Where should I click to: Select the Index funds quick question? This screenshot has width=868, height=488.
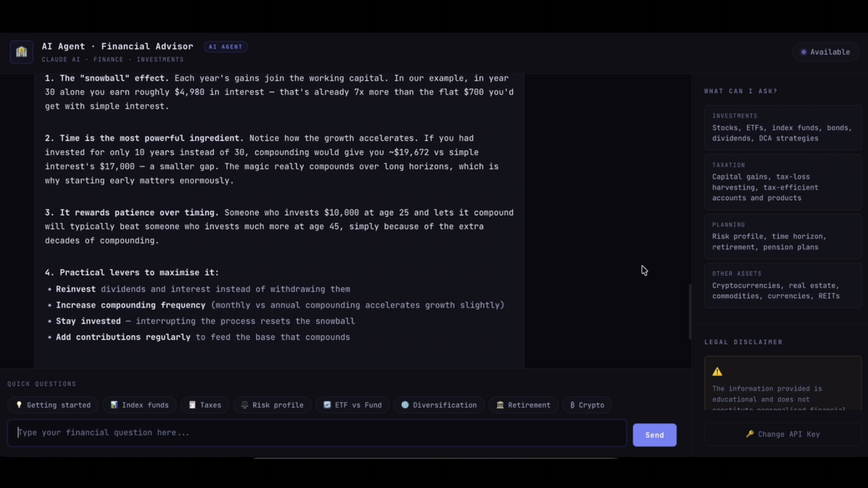pyautogui.click(x=140, y=405)
